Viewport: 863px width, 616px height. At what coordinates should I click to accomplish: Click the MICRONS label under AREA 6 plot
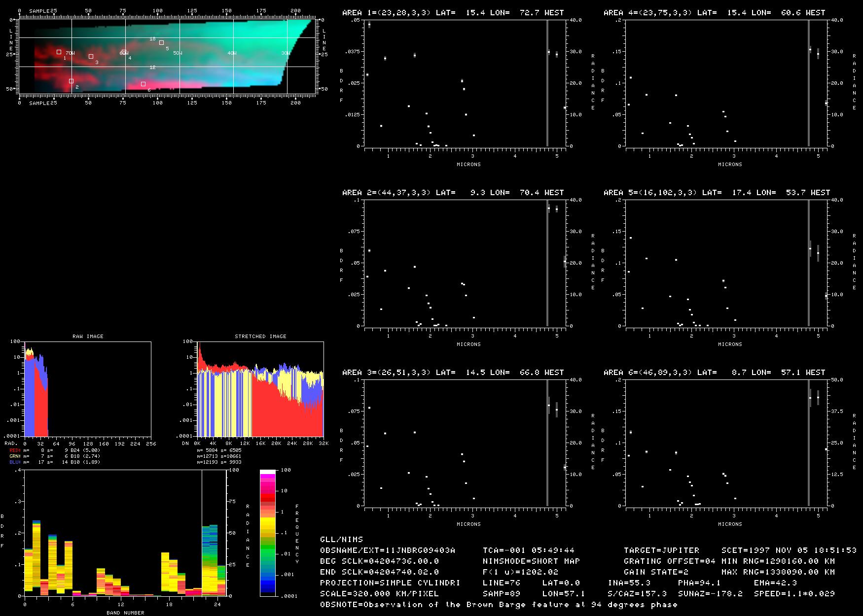pyautogui.click(x=730, y=524)
